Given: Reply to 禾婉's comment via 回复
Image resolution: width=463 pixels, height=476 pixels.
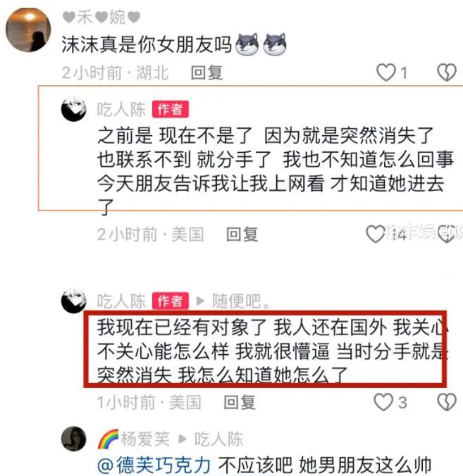Looking at the screenshot, I should [207, 73].
